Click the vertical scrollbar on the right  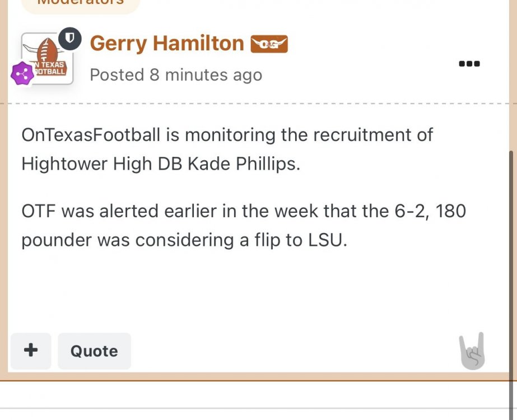[x=510, y=252]
